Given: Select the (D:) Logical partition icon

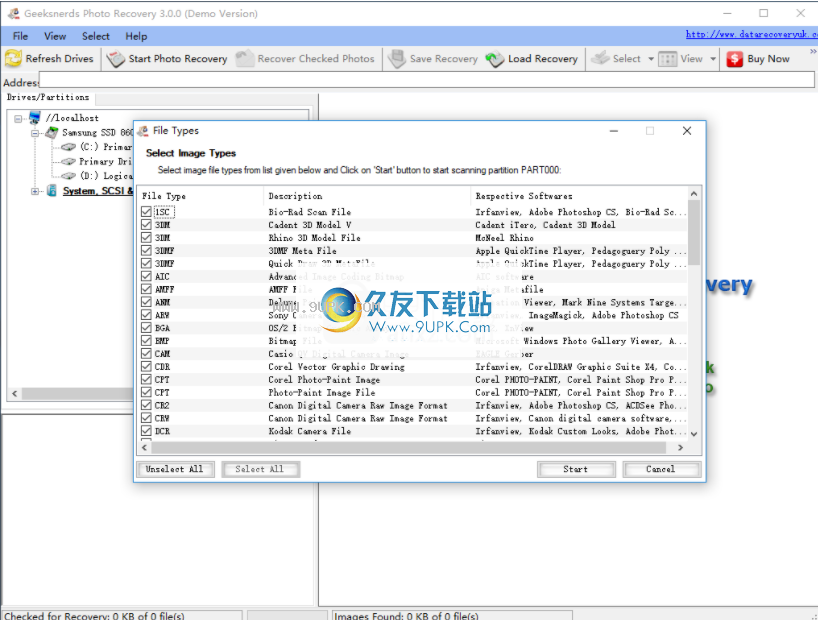Looking at the screenshot, I should 68,176.
